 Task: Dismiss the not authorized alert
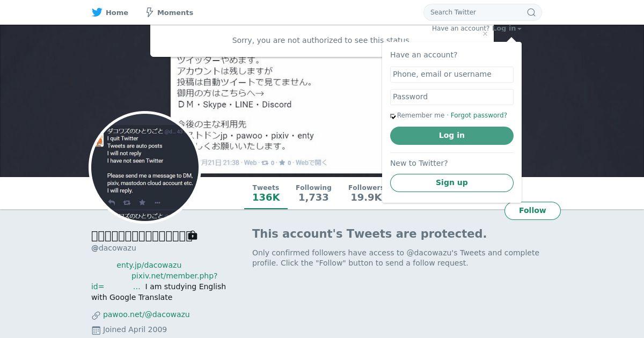pos(485,34)
